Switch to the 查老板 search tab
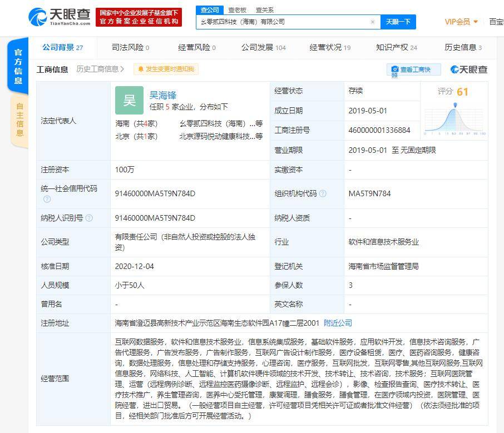Screen dimensions: 504x433 pyautogui.click(x=237, y=10)
